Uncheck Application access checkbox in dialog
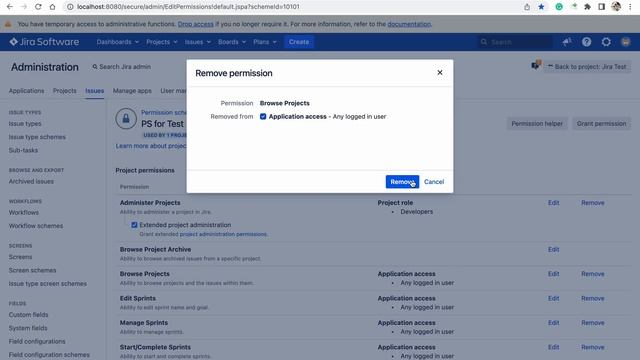 pyautogui.click(x=263, y=116)
